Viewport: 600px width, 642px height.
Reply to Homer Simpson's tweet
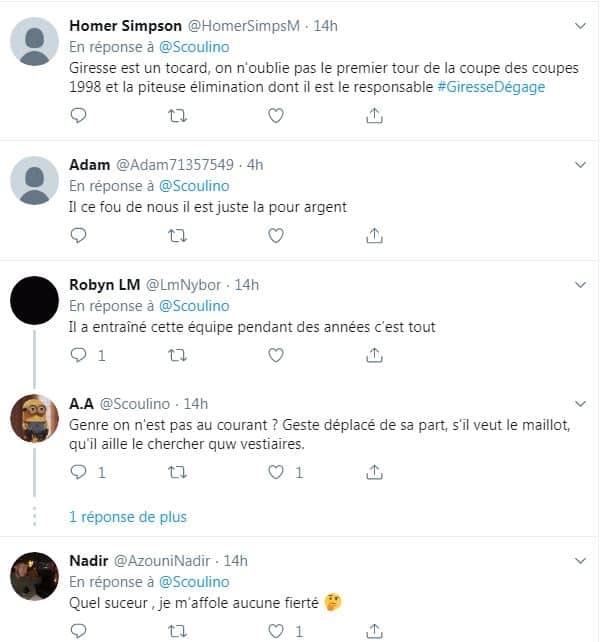click(x=78, y=115)
